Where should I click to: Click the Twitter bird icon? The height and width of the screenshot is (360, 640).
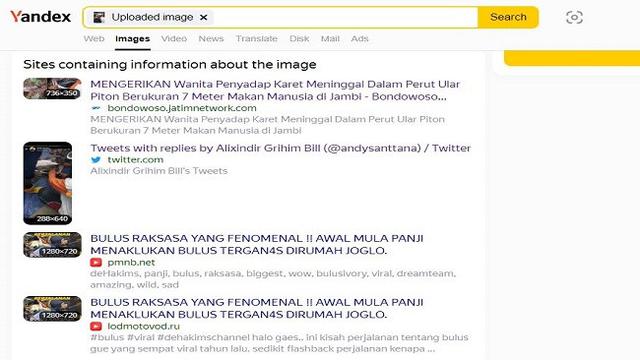96,160
